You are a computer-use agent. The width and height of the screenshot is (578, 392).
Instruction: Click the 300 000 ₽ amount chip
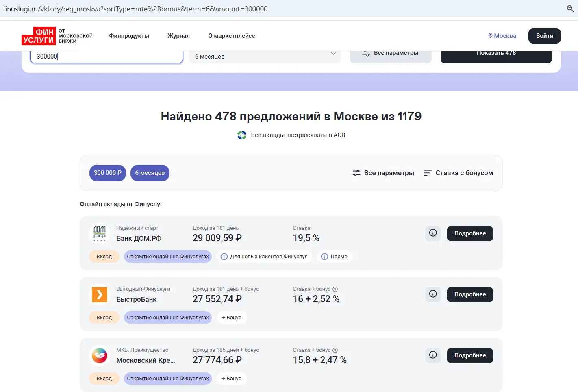pyautogui.click(x=108, y=173)
